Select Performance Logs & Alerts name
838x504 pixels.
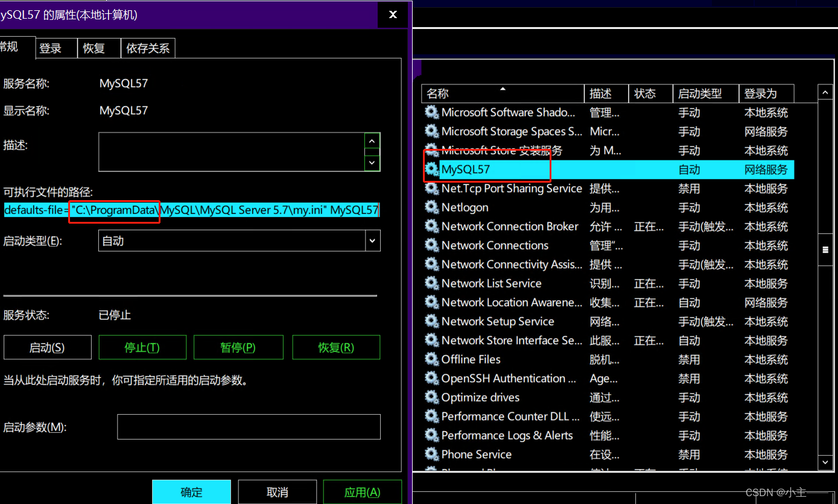tap(507, 435)
